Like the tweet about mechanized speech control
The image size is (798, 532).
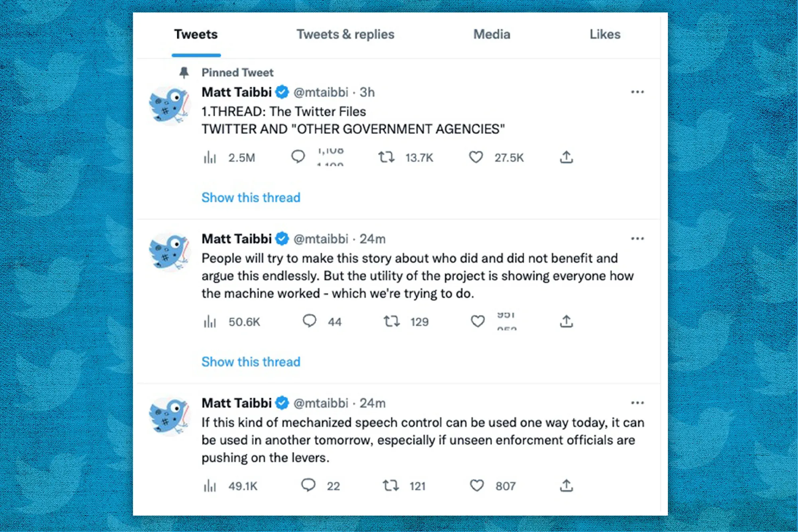click(x=477, y=486)
